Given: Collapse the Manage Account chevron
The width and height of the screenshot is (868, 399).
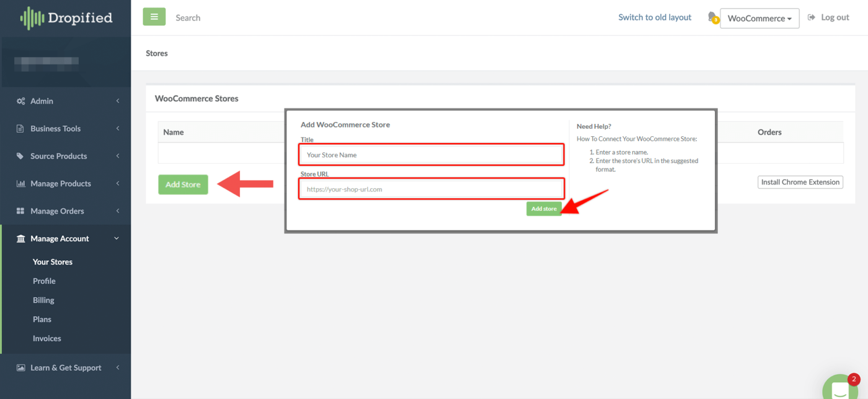Looking at the screenshot, I should point(117,239).
